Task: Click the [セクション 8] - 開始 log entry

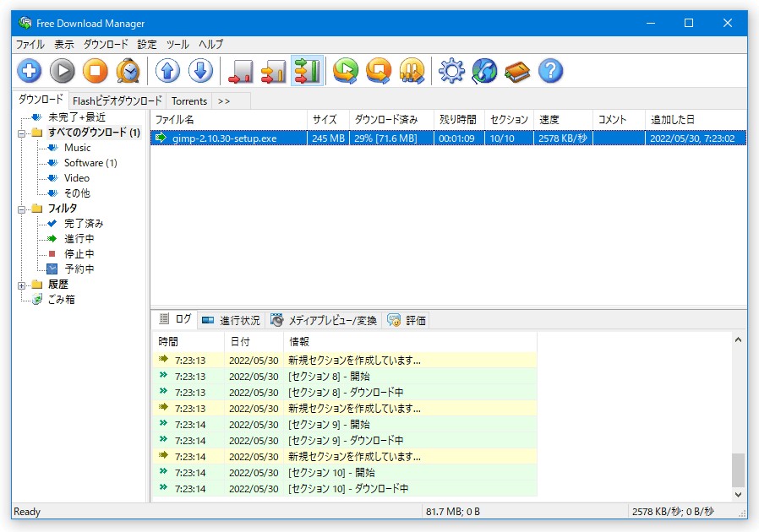Action: pos(345,377)
